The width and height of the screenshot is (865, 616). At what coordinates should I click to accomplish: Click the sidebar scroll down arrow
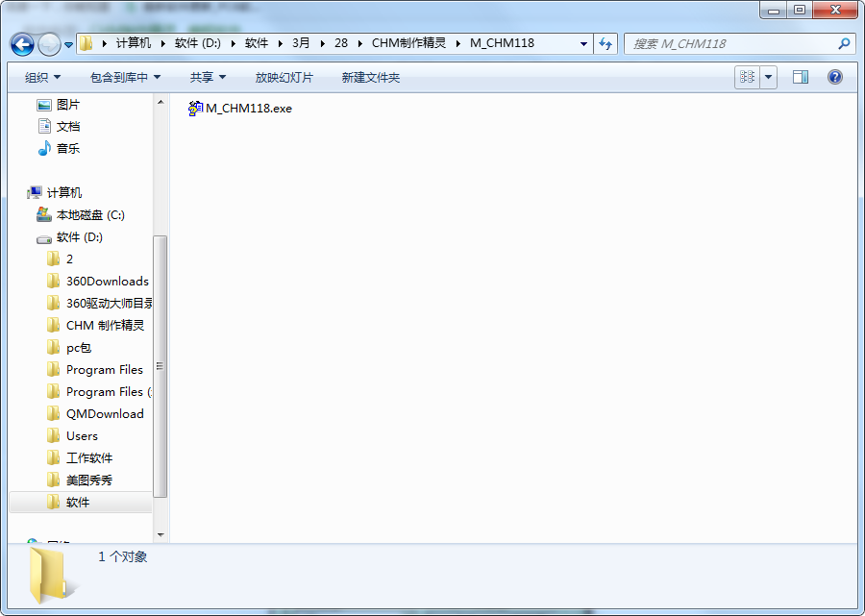[x=161, y=535]
